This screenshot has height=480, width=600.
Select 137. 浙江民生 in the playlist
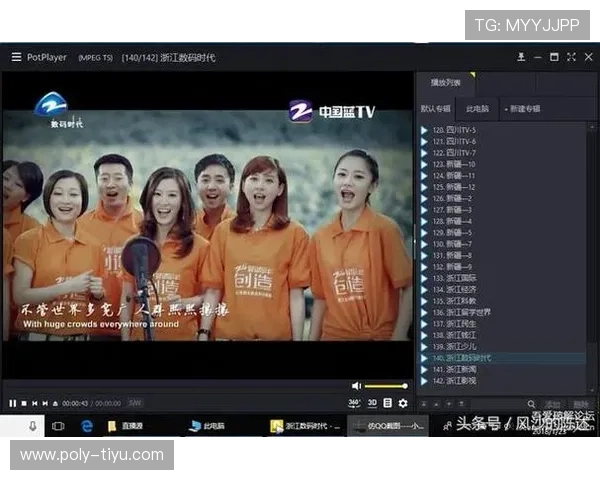(x=455, y=324)
